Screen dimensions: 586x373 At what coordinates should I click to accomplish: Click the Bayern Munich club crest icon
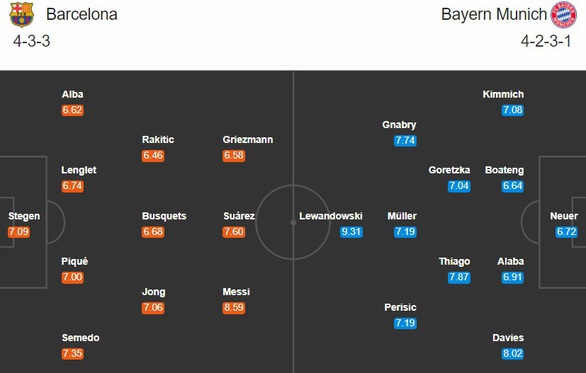coord(563,15)
